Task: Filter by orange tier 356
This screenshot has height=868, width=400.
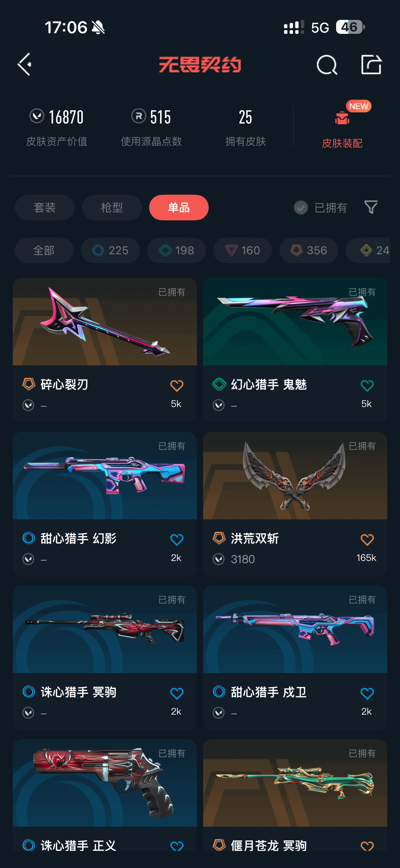Action: [x=309, y=250]
